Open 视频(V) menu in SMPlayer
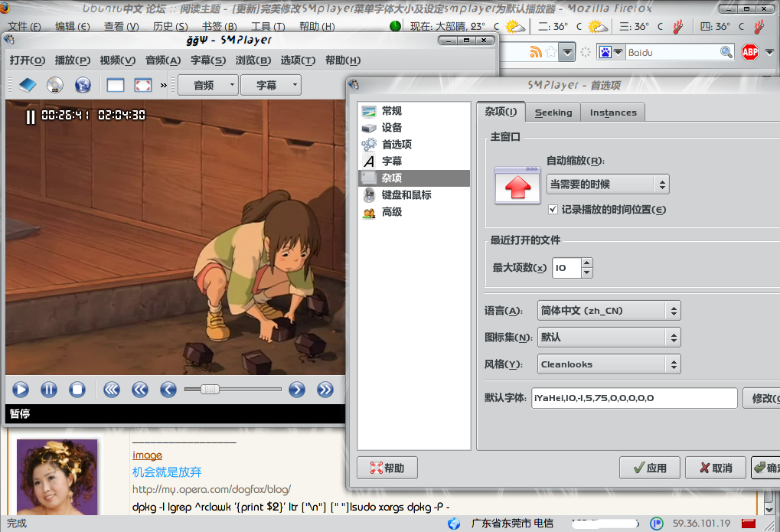 [x=118, y=60]
